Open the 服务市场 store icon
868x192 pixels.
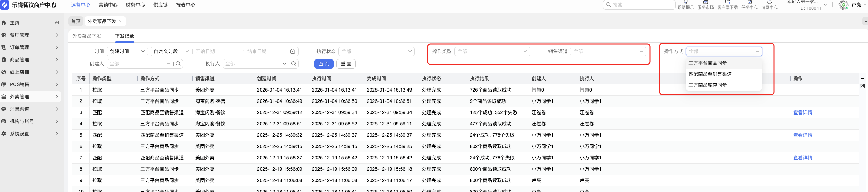(705, 2)
